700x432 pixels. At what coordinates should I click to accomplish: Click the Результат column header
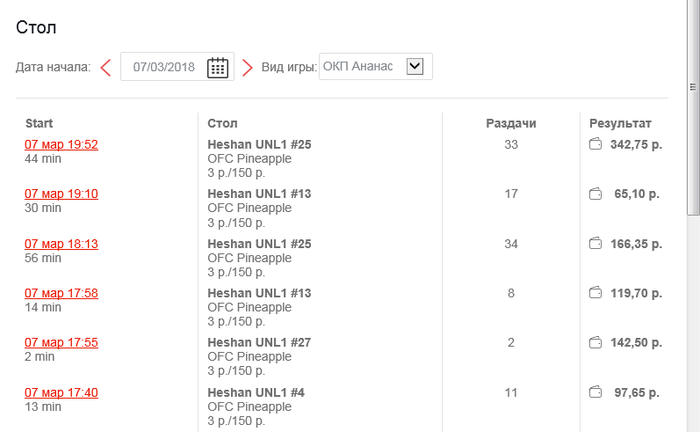pos(620,123)
